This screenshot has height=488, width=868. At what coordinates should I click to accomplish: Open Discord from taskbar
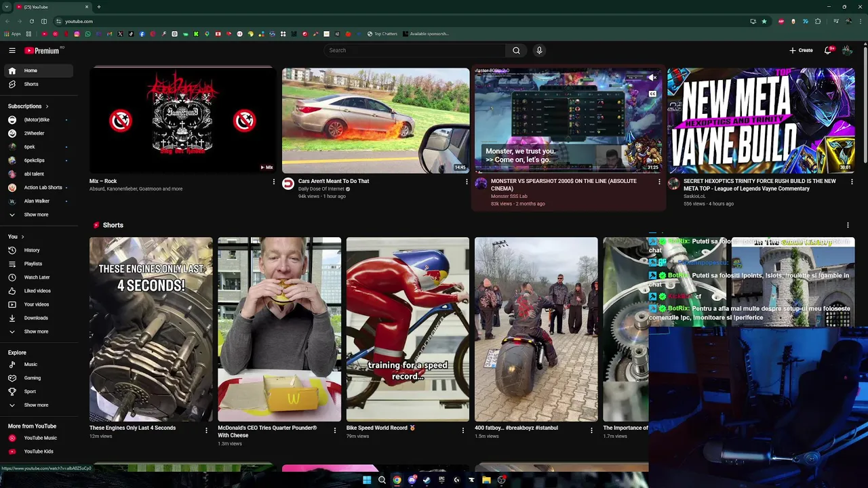pos(412,480)
